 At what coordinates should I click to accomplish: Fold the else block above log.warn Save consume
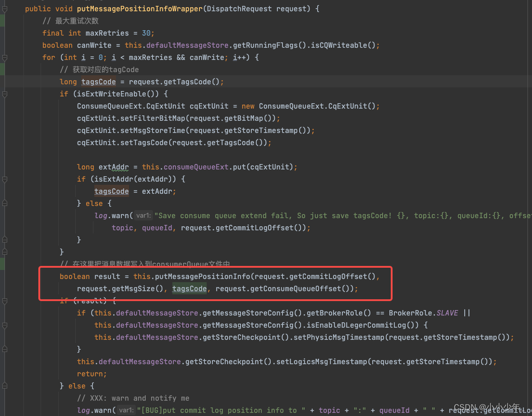coord(5,204)
